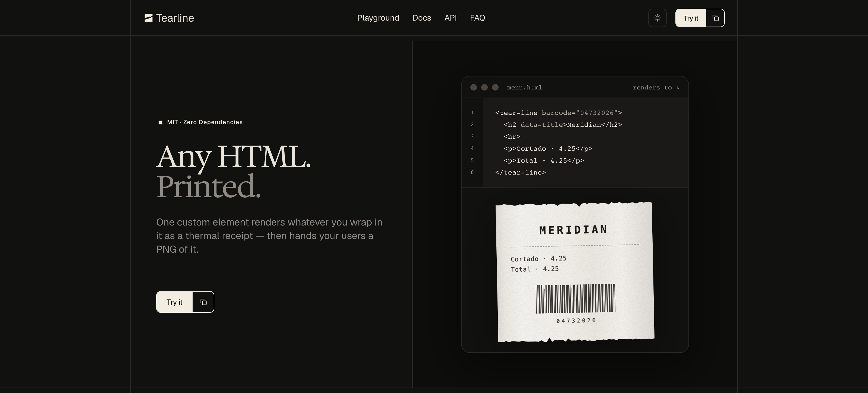Click the hero copy icon button
This screenshot has width=868, height=393.
[203, 302]
